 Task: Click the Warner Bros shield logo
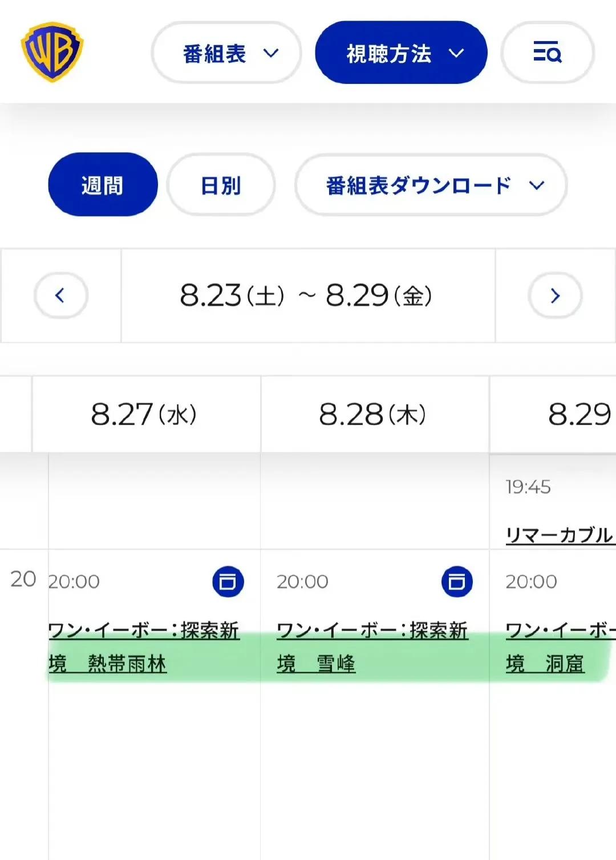(52, 52)
